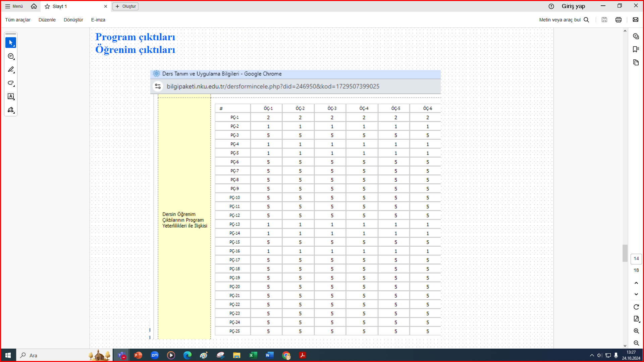Zoom out with the magnifier minus

[636, 343]
